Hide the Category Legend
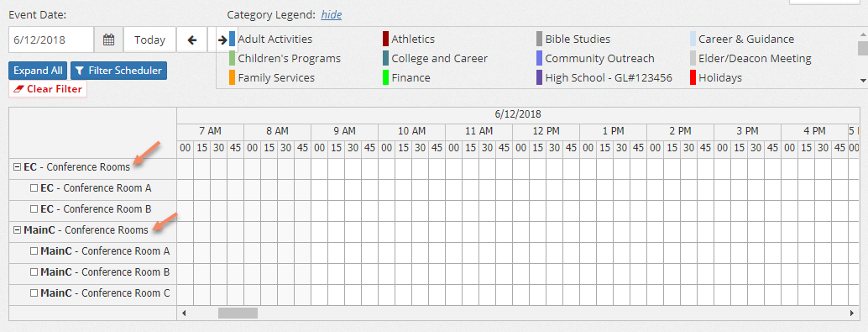The image size is (868, 332). coord(332,15)
